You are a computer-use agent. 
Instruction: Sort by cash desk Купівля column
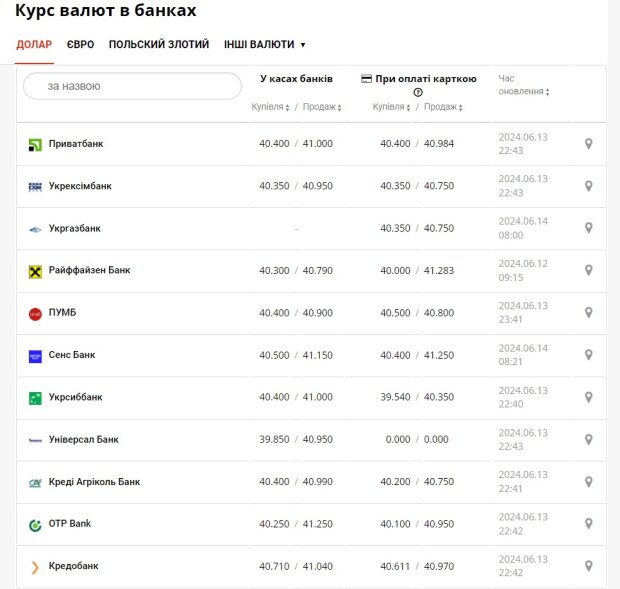click(x=270, y=107)
